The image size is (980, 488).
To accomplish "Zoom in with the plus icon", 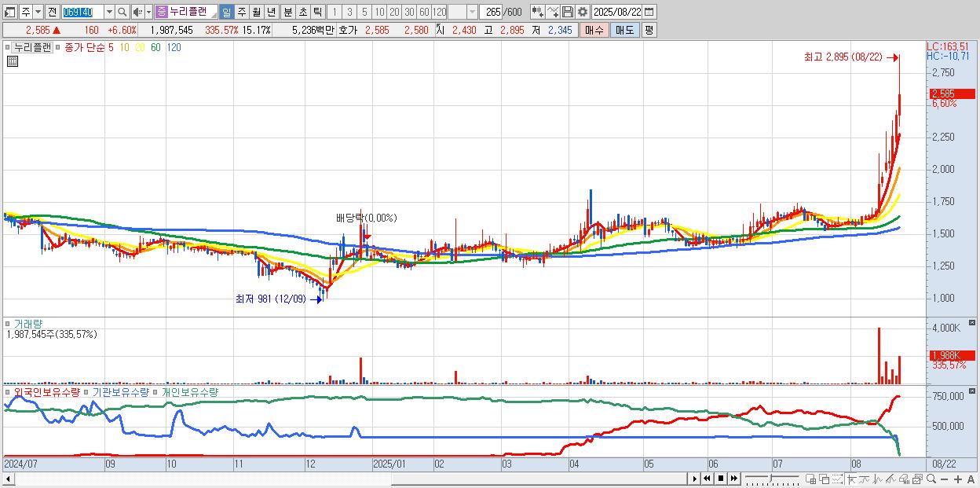I will tap(957, 479).
